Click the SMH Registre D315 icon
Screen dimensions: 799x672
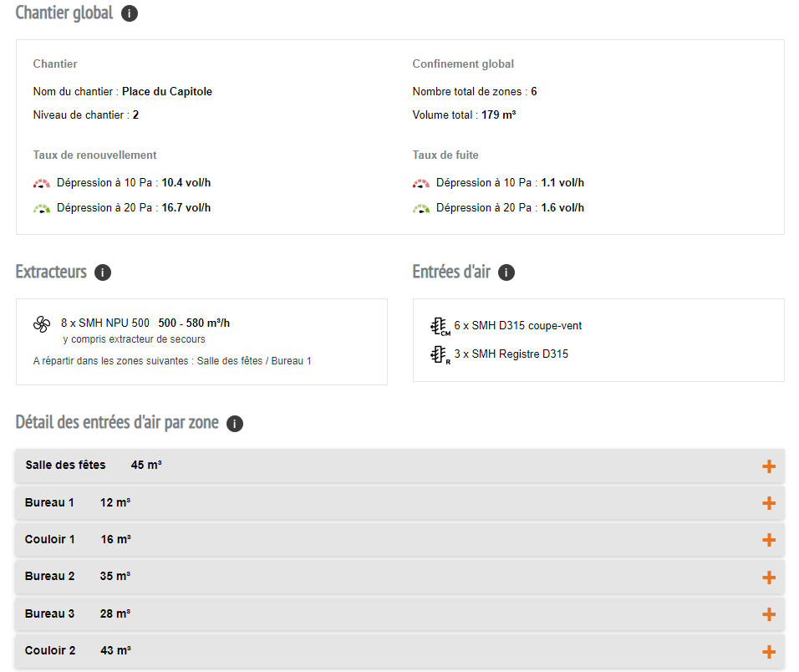(440, 354)
